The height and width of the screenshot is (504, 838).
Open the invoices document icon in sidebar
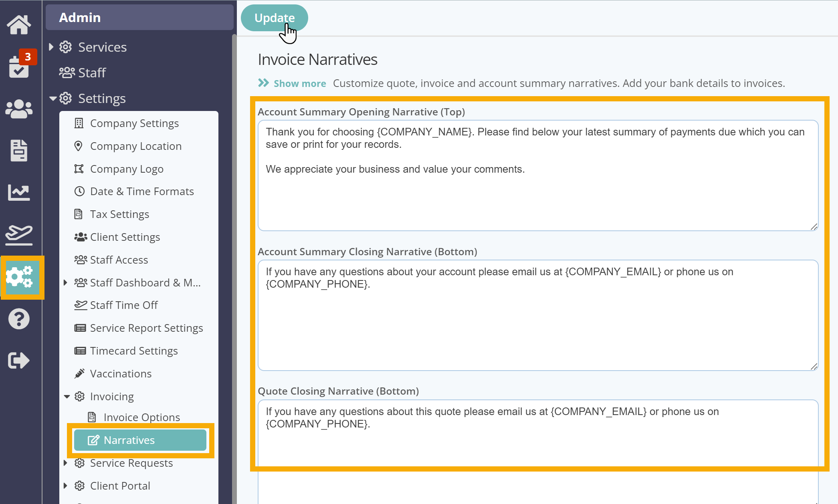tap(19, 151)
